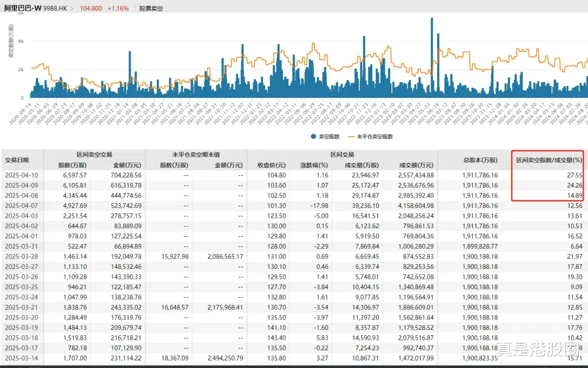This screenshot has height=368, width=588.
Task: Click the breadcrumb chevron after 9988.HK
Action: [x=72, y=8]
